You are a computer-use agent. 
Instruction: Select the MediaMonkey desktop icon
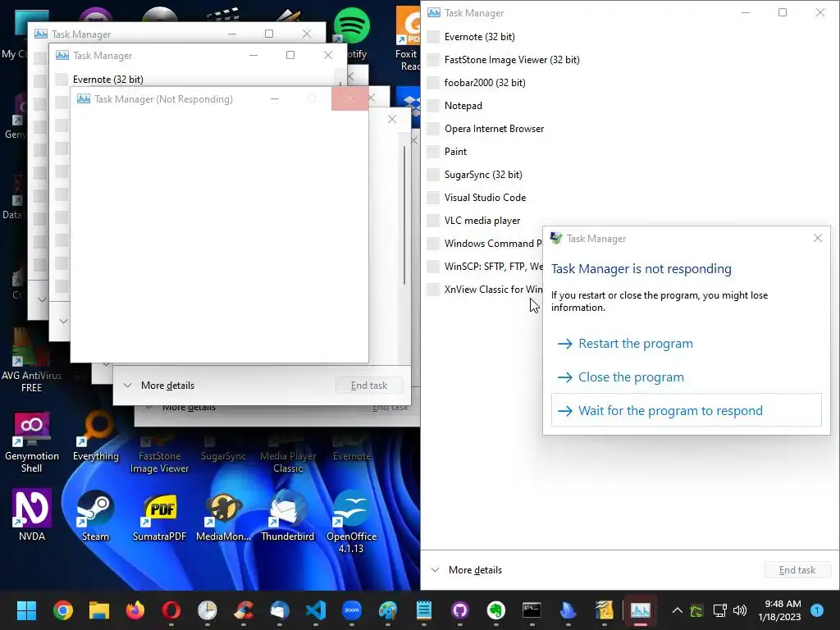pos(223,517)
